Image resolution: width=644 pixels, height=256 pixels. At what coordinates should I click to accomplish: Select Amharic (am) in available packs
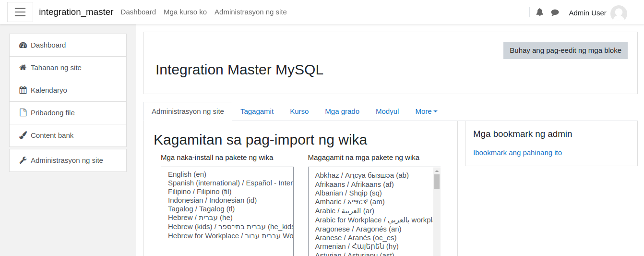tap(371, 202)
